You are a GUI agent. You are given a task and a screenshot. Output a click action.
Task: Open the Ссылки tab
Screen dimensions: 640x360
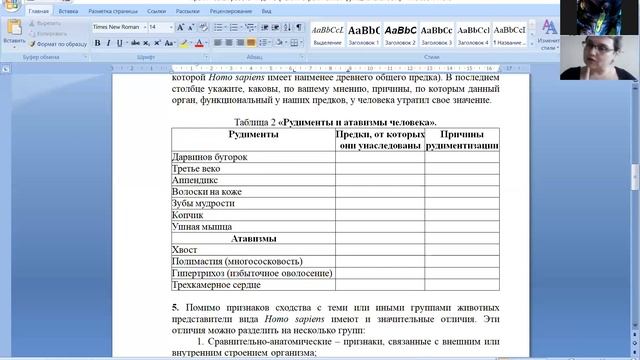[157, 11]
